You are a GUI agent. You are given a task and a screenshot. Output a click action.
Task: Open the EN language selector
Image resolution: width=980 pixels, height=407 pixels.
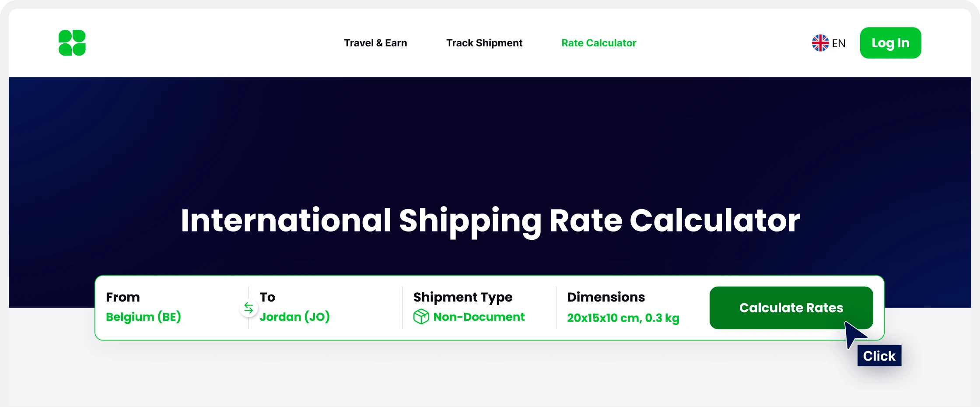(839, 43)
